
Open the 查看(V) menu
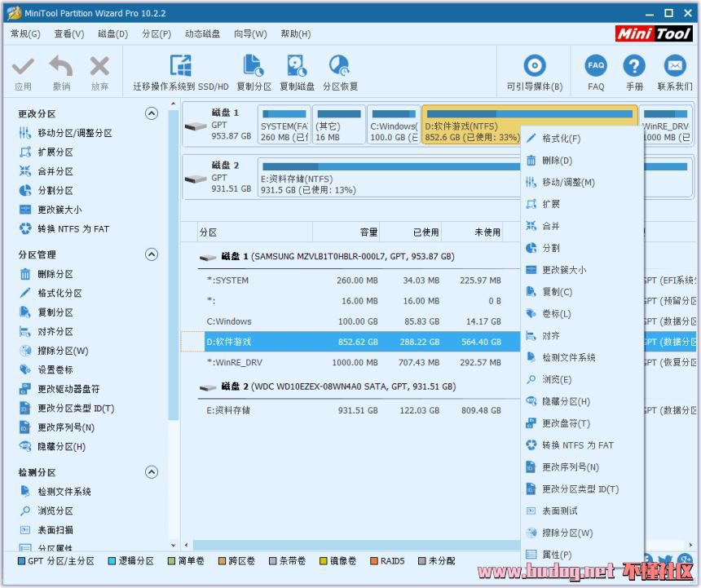tap(69, 34)
